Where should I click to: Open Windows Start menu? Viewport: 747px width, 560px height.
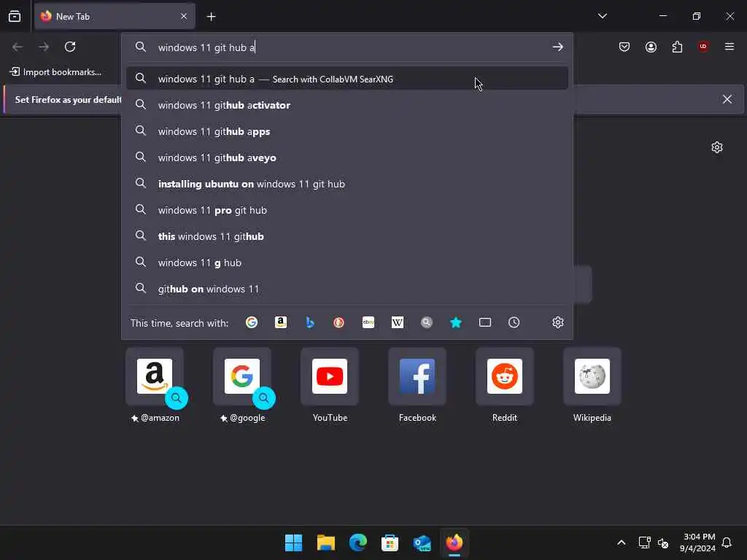(x=293, y=542)
